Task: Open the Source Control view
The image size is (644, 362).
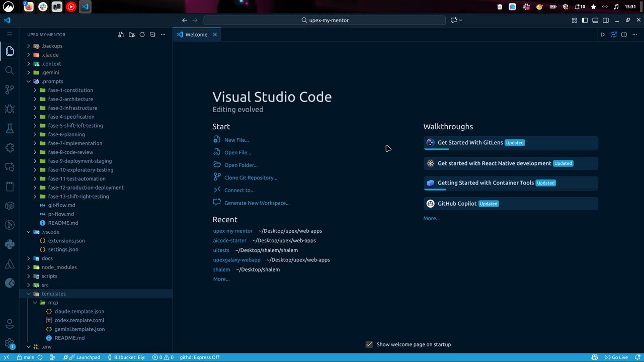Action: point(10,89)
